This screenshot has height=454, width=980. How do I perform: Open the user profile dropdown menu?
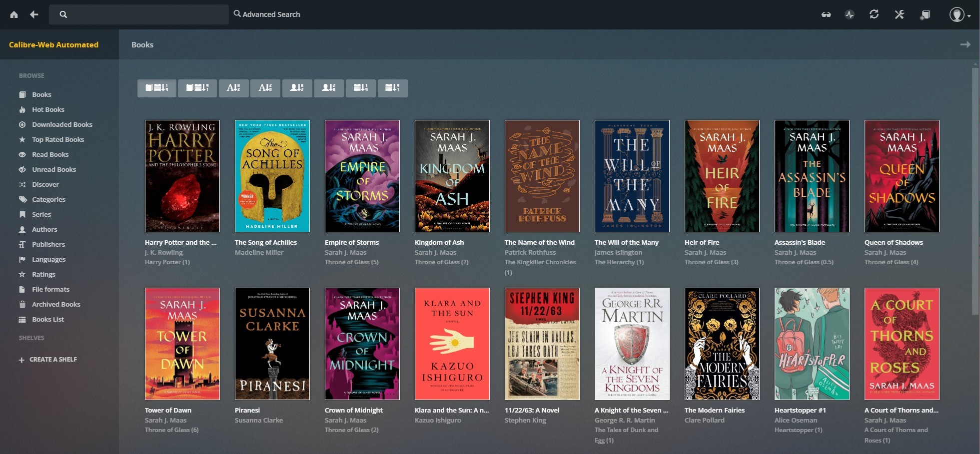[x=960, y=14]
